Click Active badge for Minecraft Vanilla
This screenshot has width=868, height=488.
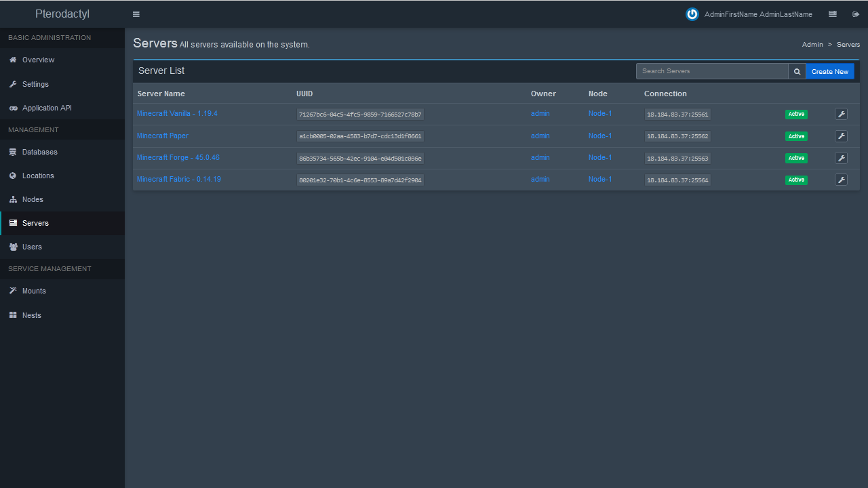tap(796, 115)
